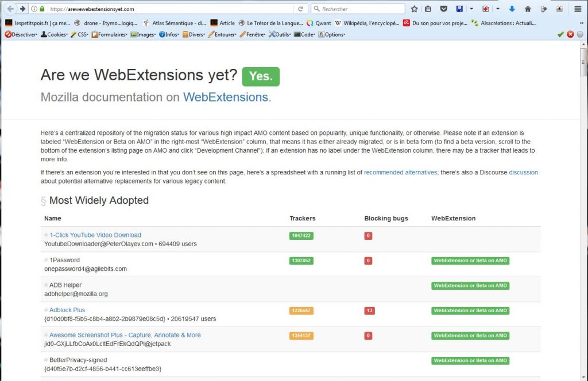Click the bookmark star icon
The height and width of the screenshot is (381, 588).
(415, 9)
